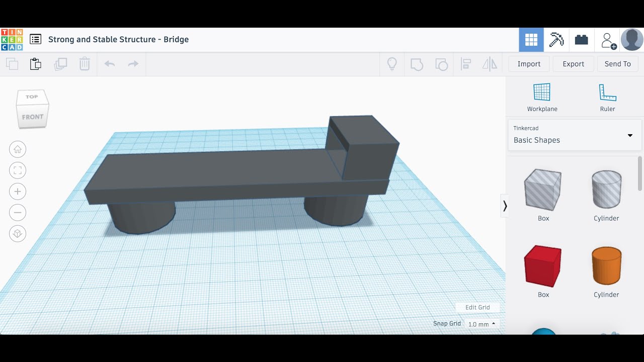Image resolution: width=644 pixels, height=362 pixels.
Task: Click the Duplicate and repeat icon
Action: [x=60, y=64]
